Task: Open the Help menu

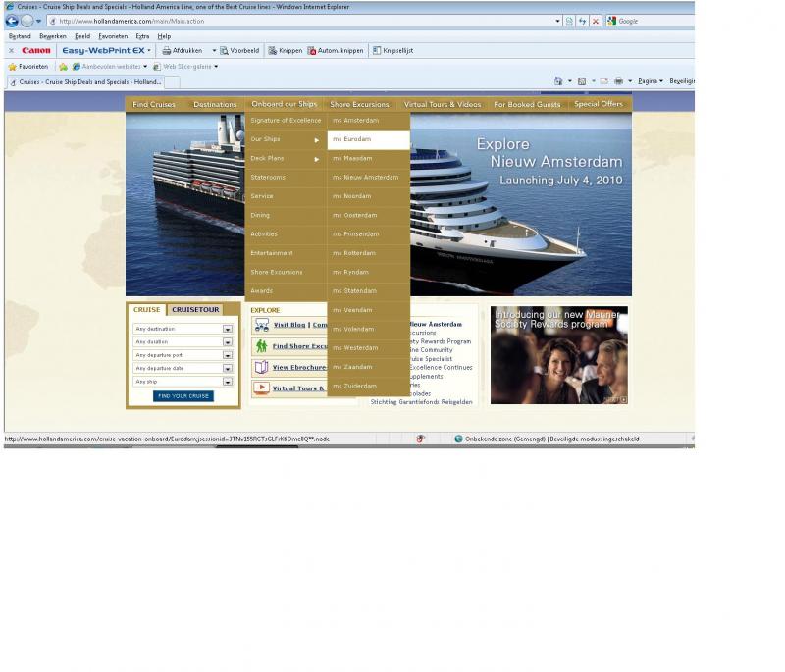Action: (x=164, y=36)
